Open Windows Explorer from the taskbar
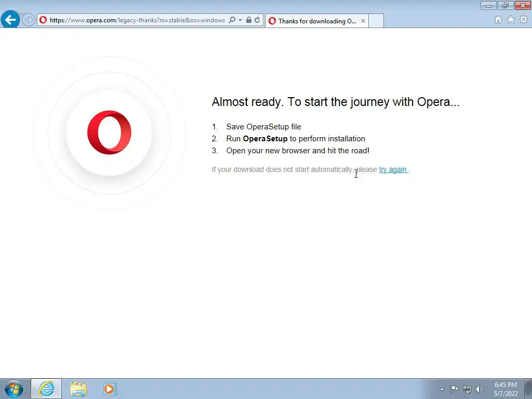The height and width of the screenshot is (399, 532). (x=78, y=389)
